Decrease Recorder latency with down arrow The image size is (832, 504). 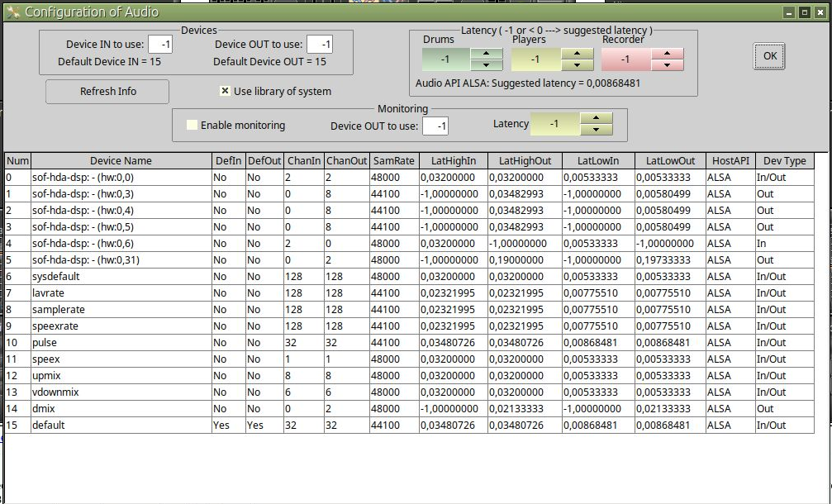[667, 65]
